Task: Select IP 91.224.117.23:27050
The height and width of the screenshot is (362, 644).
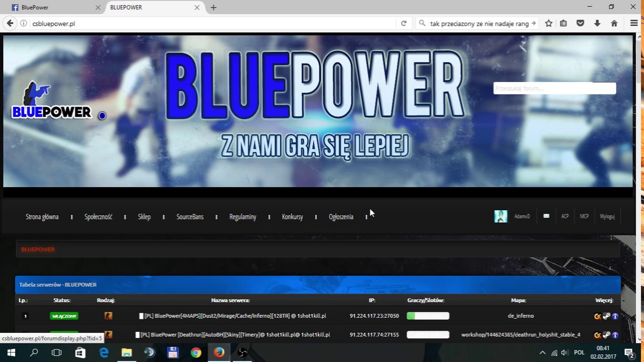Action: (374, 316)
